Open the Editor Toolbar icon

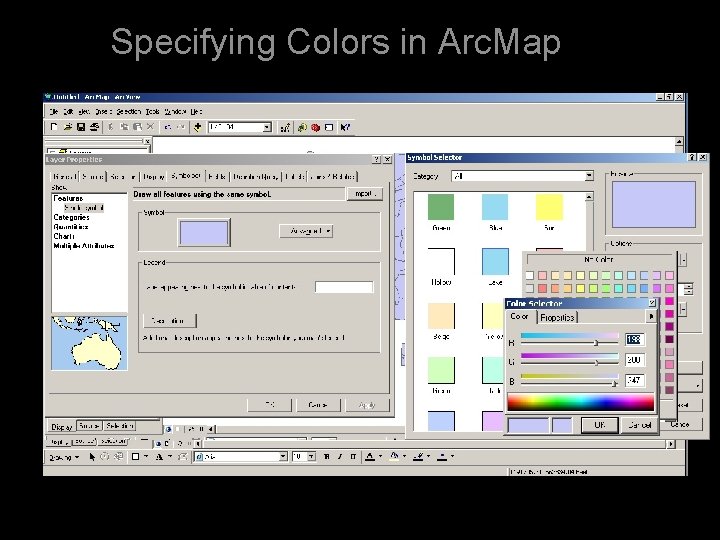pyautogui.click(x=285, y=128)
